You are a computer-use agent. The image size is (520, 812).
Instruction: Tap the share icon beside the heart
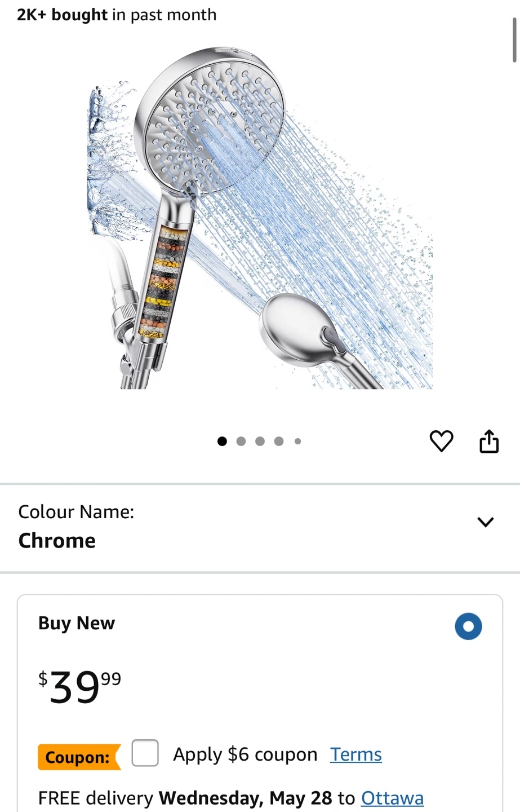point(489,441)
